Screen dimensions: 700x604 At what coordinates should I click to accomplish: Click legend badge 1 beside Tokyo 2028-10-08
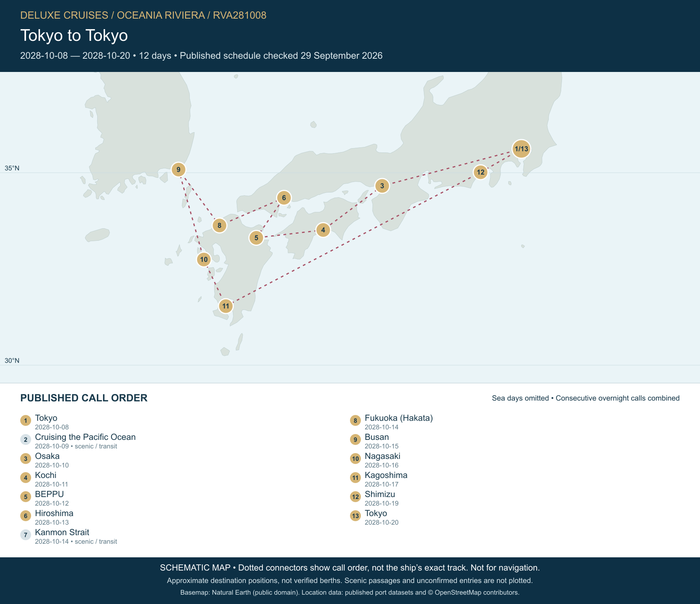(x=26, y=420)
